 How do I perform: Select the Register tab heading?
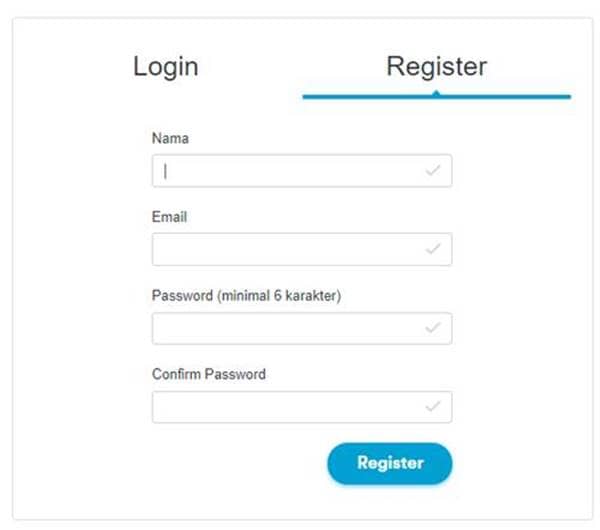[436, 67]
